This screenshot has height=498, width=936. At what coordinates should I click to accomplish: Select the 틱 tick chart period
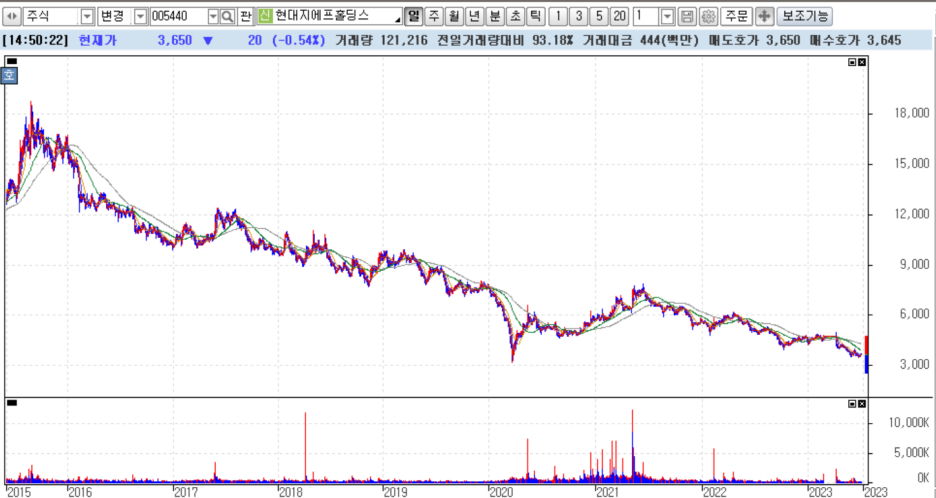coord(535,17)
